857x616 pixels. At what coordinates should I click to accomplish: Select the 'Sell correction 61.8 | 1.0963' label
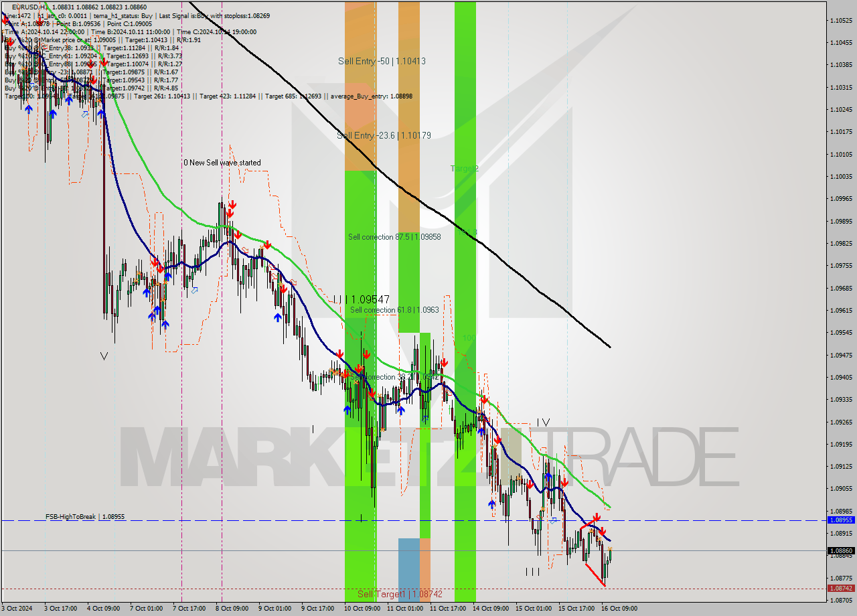point(394,310)
